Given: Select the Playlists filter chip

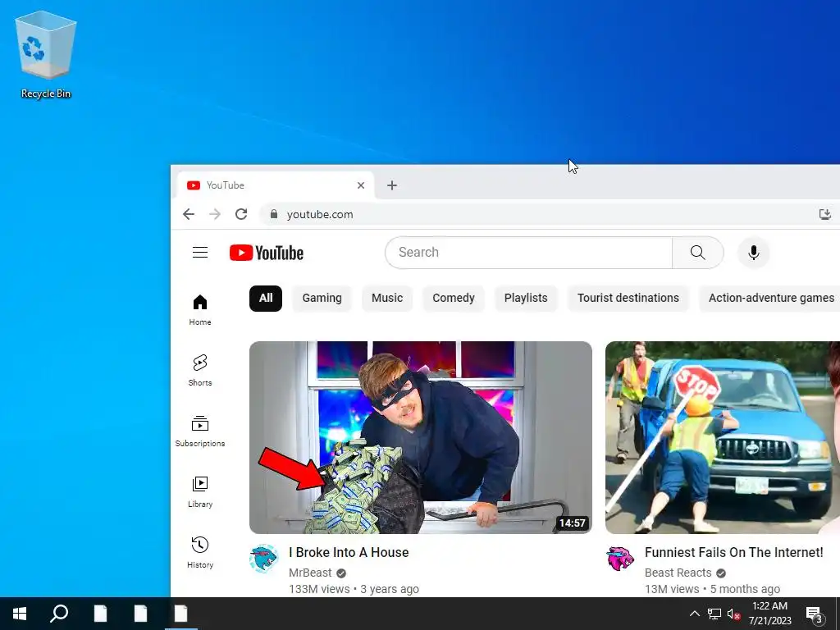Looking at the screenshot, I should point(526,299).
